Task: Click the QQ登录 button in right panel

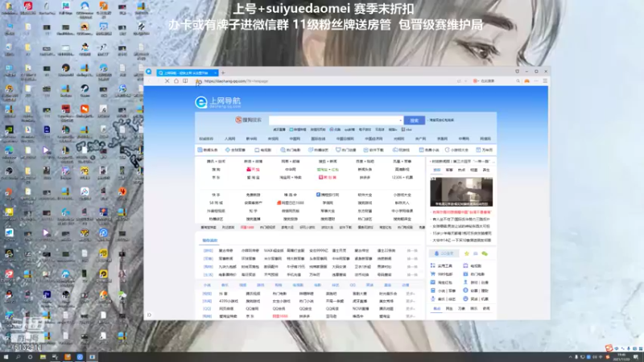Action: (444, 253)
